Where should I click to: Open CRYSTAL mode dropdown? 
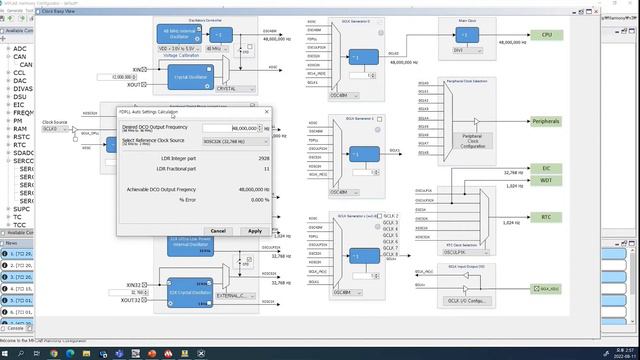pyautogui.click(x=235, y=89)
